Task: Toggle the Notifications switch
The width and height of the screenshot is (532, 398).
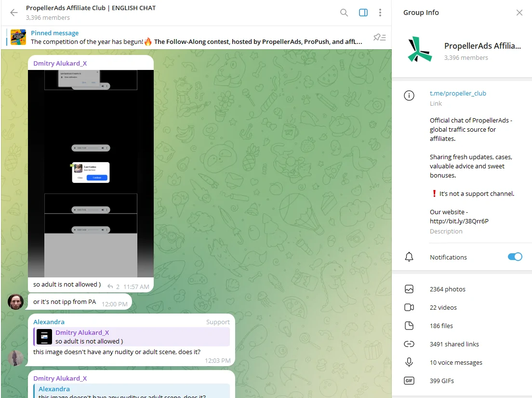Action: pos(515,257)
